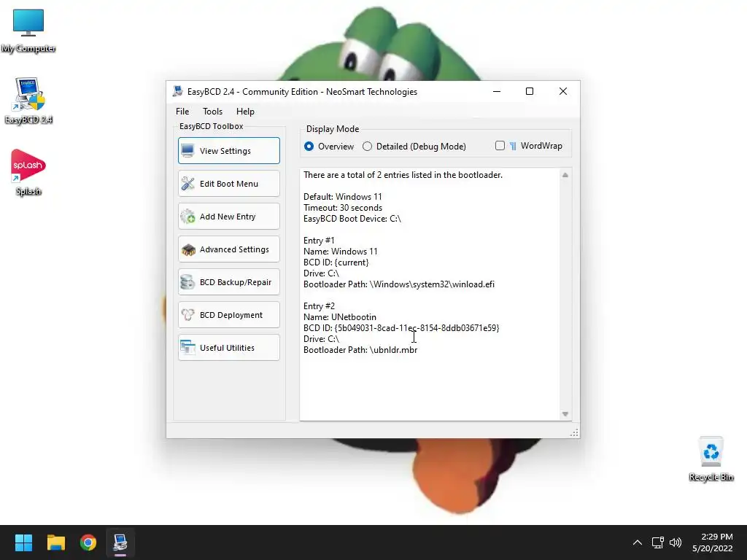Click 'BCD ID: {current}' line
This screenshot has width=747, height=560.
pyautogui.click(x=336, y=262)
